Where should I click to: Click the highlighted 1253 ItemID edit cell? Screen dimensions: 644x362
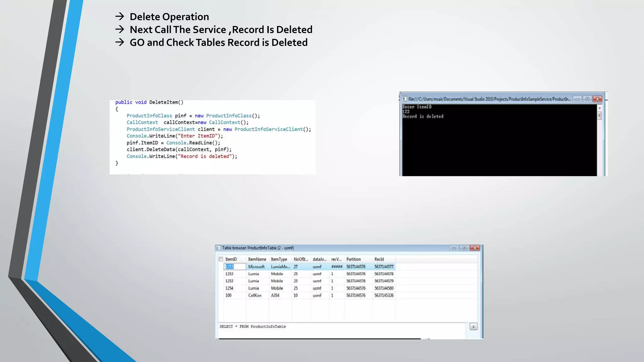point(235,266)
